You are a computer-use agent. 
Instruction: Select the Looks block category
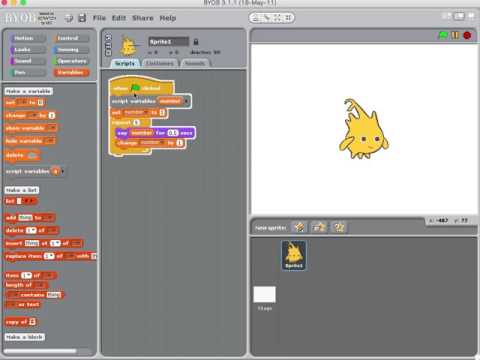tap(28, 50)
